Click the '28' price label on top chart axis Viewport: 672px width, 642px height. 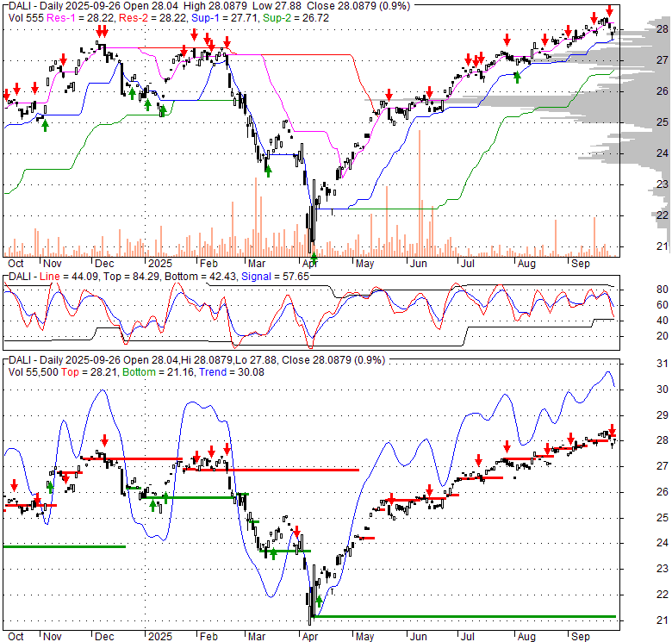(663, 28)
